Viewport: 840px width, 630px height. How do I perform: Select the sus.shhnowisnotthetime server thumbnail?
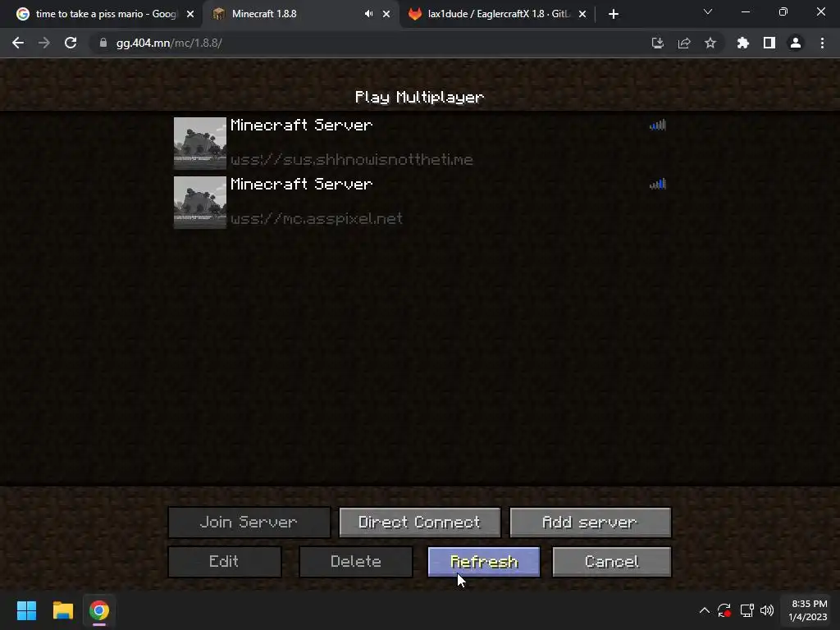point(200,143)
